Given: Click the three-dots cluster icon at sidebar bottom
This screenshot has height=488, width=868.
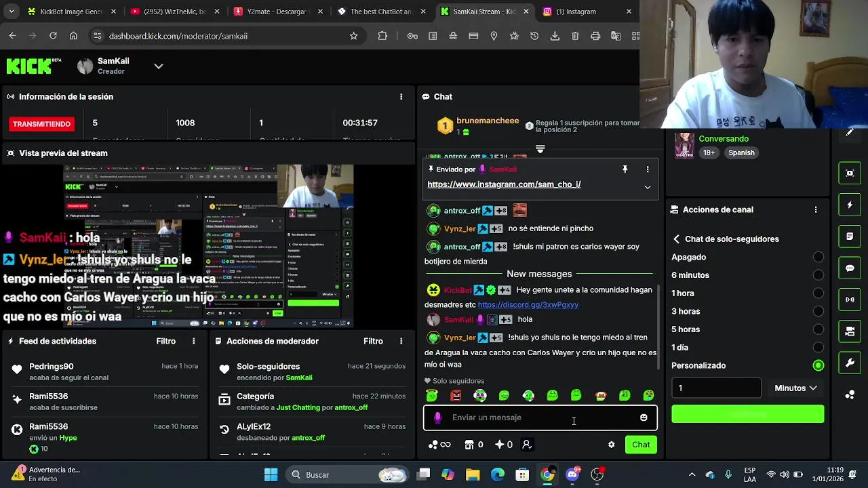Looking at the screenshot, I should (x=850, y=394).
